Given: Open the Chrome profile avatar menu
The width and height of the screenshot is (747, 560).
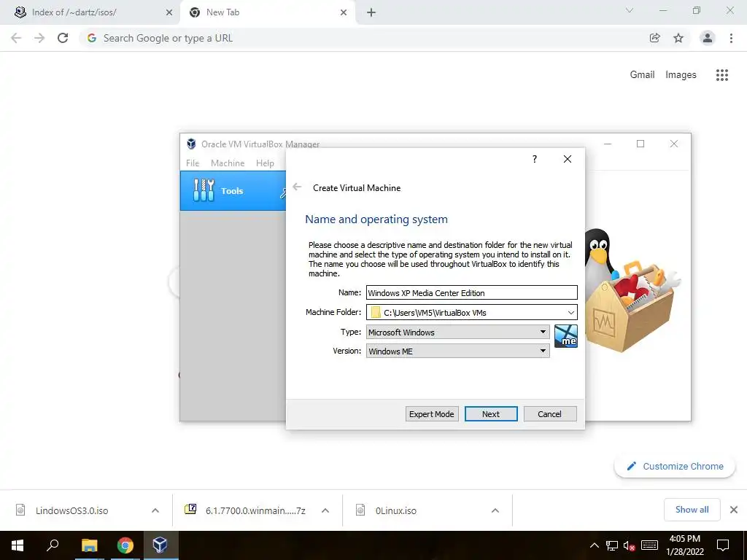Looking at the screenshot, I should [x=708, y=38].
